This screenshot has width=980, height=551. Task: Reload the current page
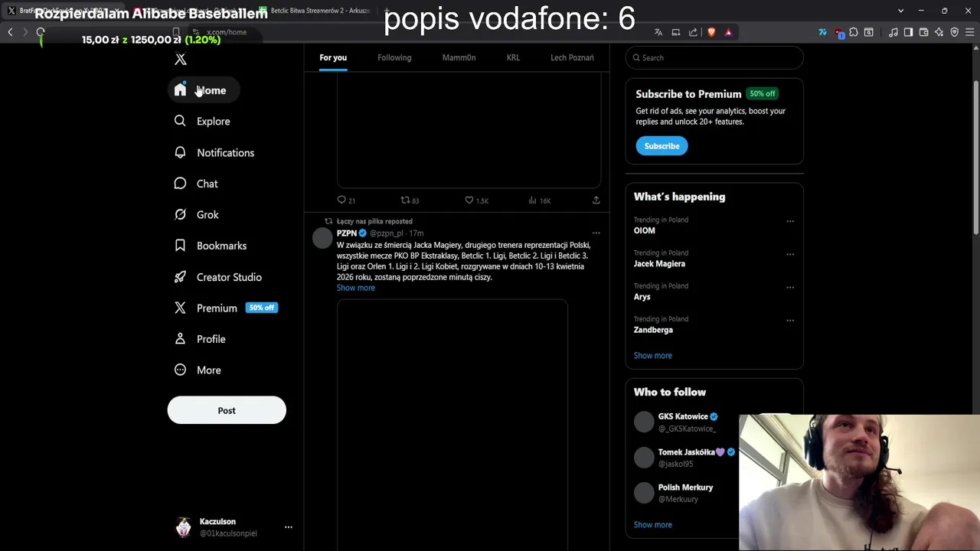pyautogui.click(x=41, y=32)
